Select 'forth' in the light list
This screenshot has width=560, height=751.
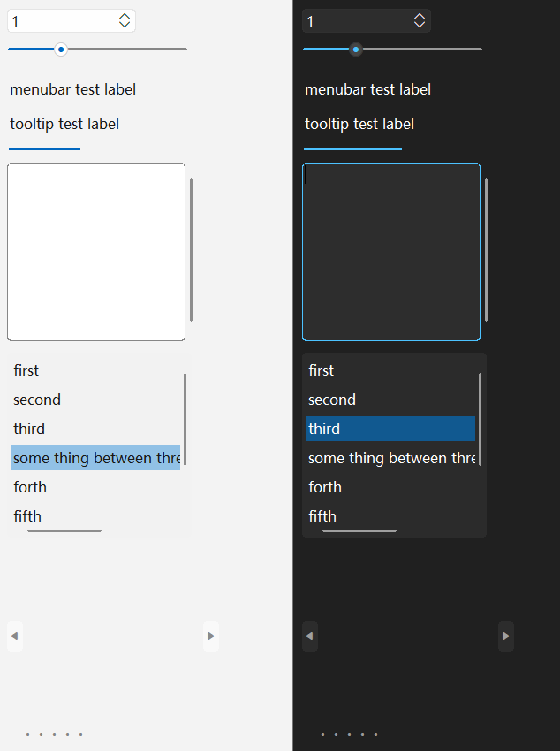(30, 487)
